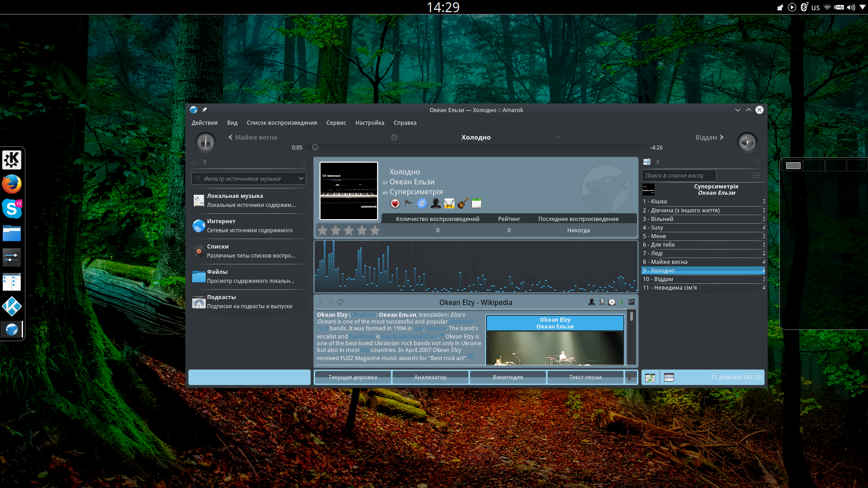Expand the breadcrumb chevron beside home icon
This screenshot has height=488, width=868.
(x=205, y=162)
